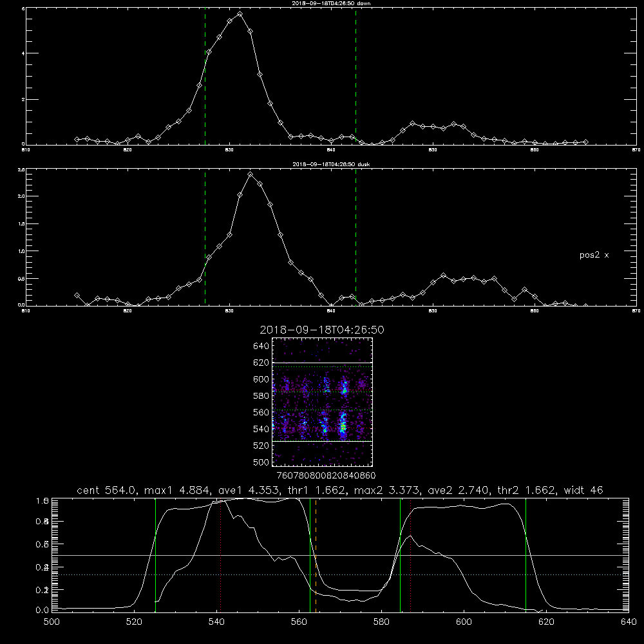Click the '2018-09-18T04:26:50 dawn' plot title

(331, 3)
